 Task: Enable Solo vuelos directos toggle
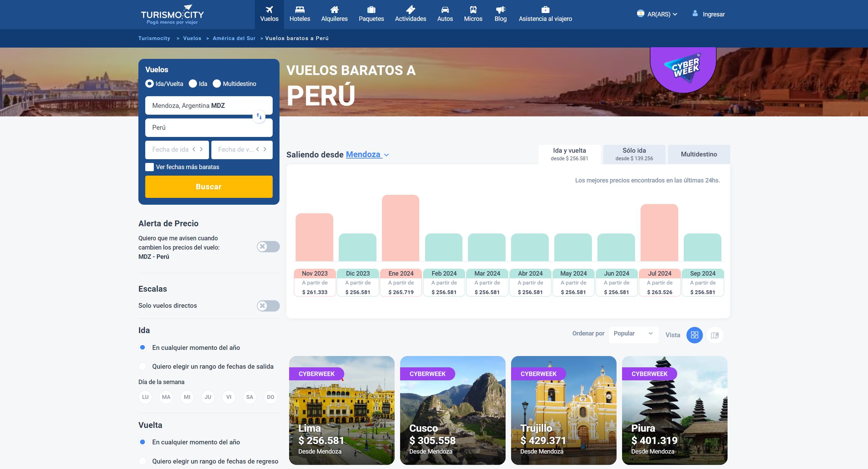click(268, 306)
